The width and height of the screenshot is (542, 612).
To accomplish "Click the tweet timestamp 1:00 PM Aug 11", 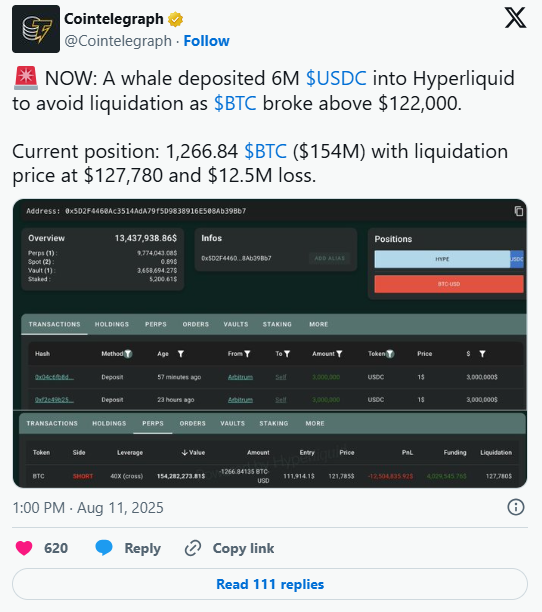I will [88, 508].
